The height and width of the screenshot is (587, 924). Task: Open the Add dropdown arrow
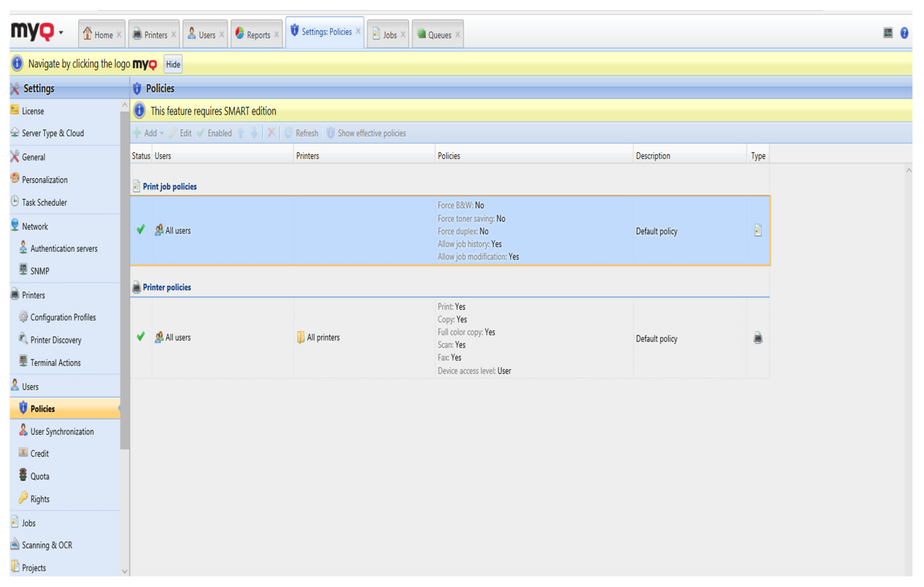pos(162,133)
